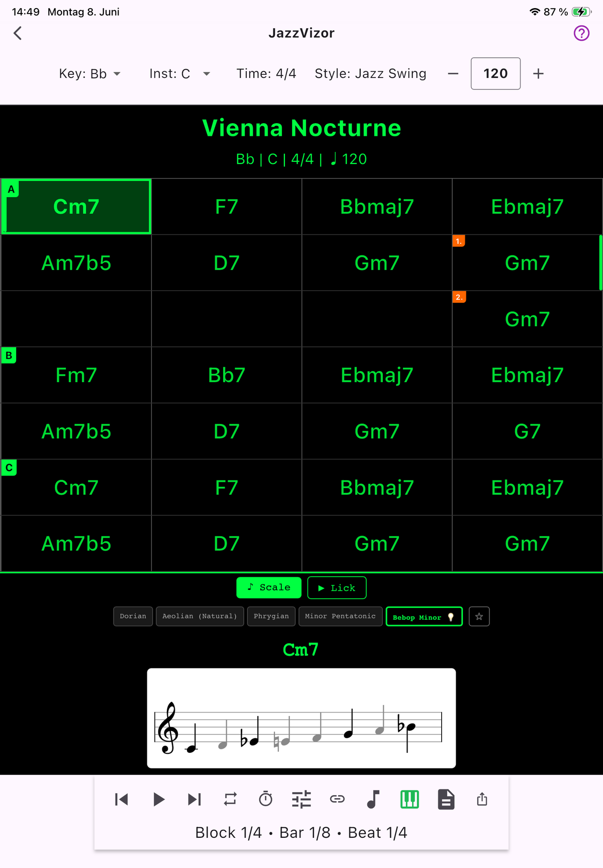Viewport: 603px width, 868px height.
Task: Select Am7b5 in the last row
Action: (76, 544)
